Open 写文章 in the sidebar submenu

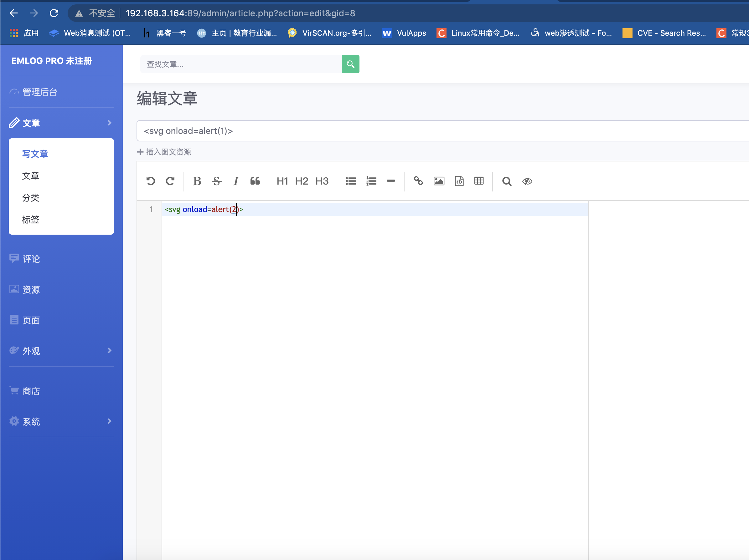tap(35, 154)
